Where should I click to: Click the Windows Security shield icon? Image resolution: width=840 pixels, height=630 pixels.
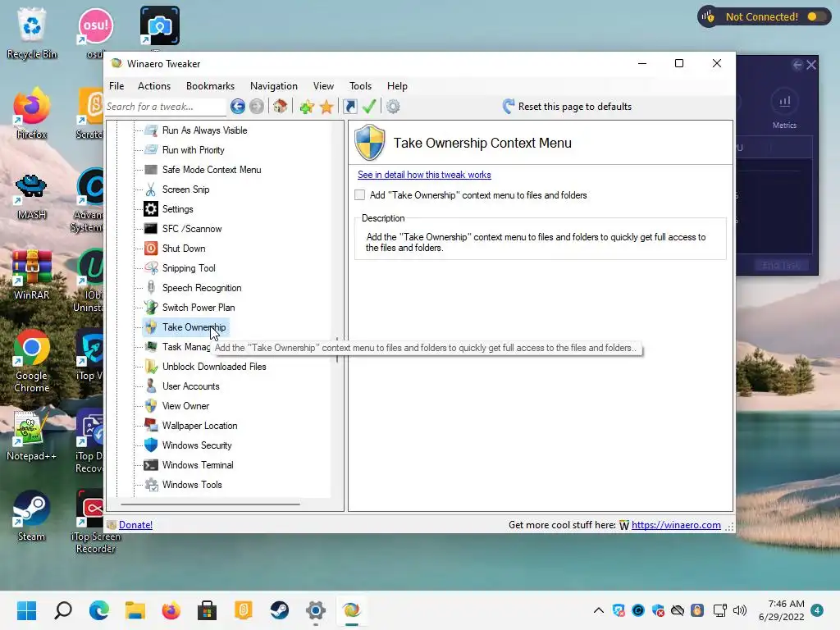coord(151,445)
